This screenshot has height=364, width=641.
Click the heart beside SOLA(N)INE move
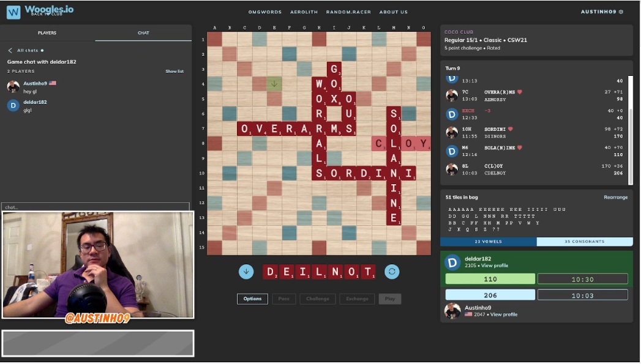pos(520,147)
